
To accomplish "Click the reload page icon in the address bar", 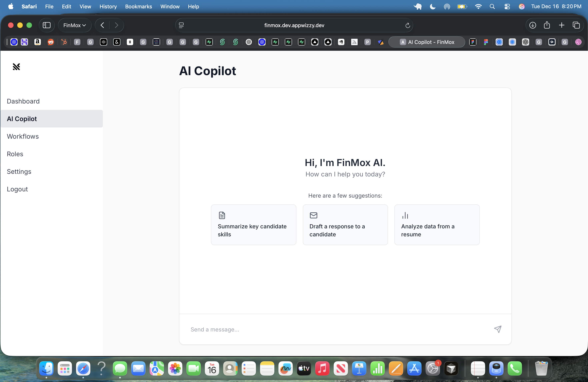I will click(407, 25).
